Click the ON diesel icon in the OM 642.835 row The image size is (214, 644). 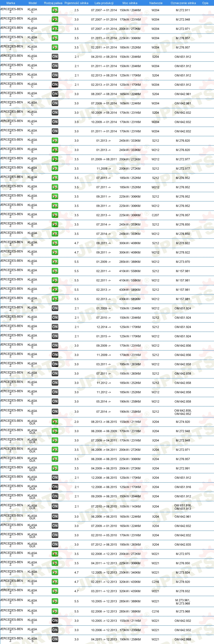[x=55, y=545]
